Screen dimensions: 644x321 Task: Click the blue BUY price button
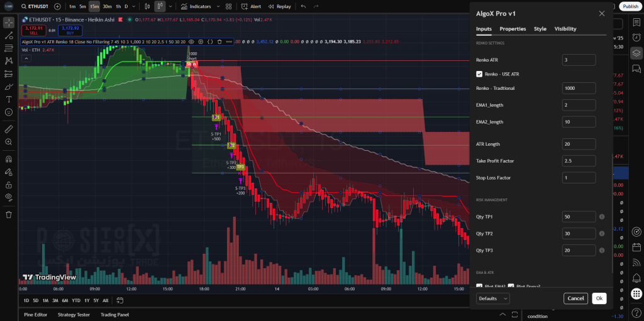(70, 30)
